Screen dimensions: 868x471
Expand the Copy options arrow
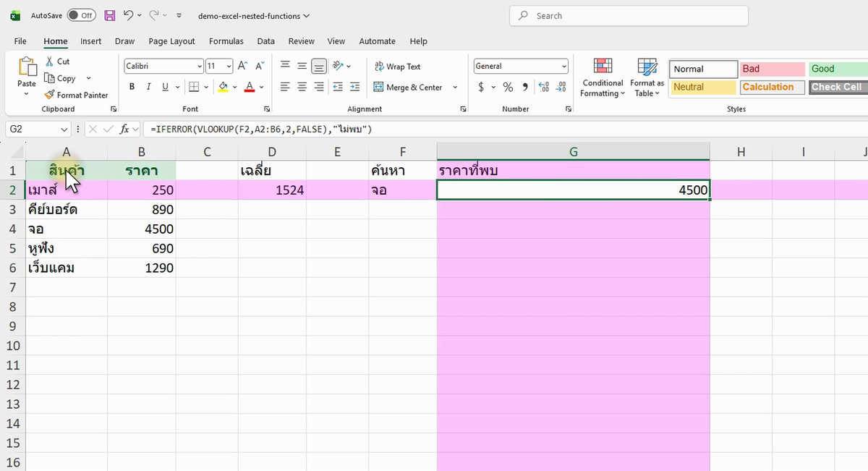88,78
